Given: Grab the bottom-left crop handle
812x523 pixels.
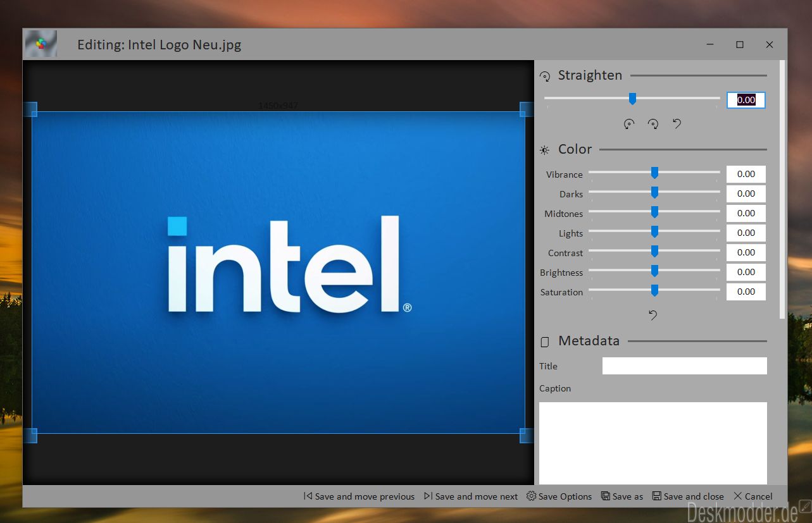Looking at the screenshot, I should [x=30, y=435].
